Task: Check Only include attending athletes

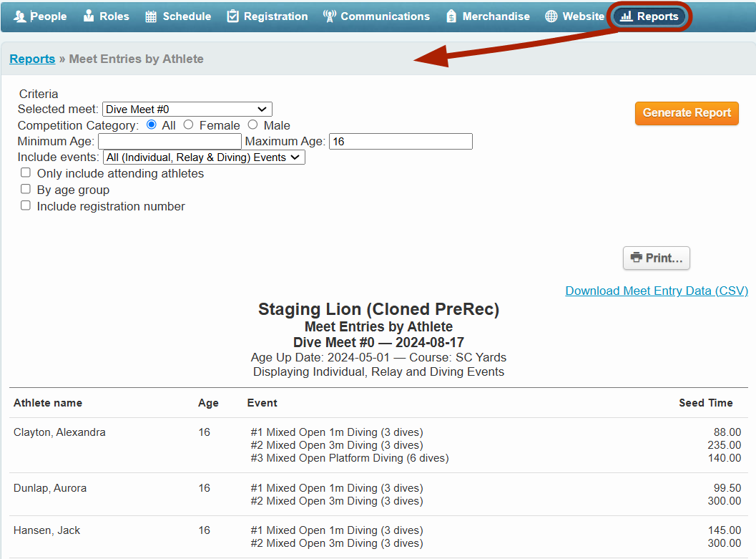Action: pyautogui.click(x=26, y=172)
